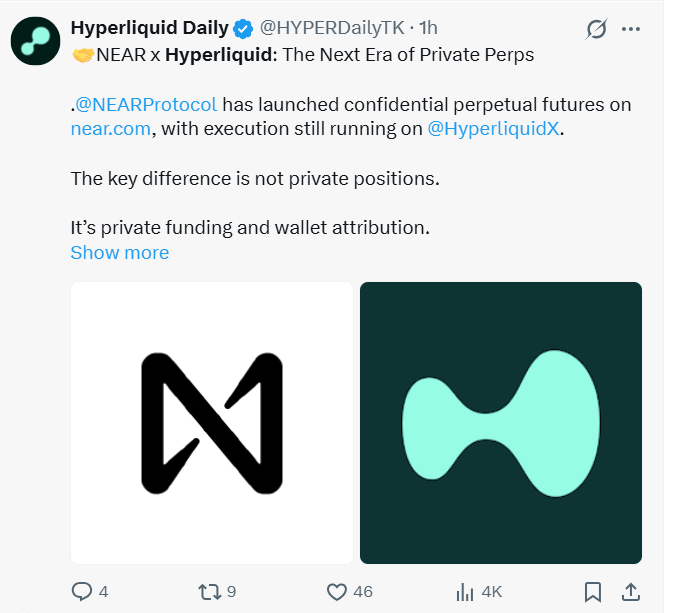This screenshot has height=613, width=679.
Task: View post analytics bar chart icon
Action: pyautogui.click(x=465, y=592)
